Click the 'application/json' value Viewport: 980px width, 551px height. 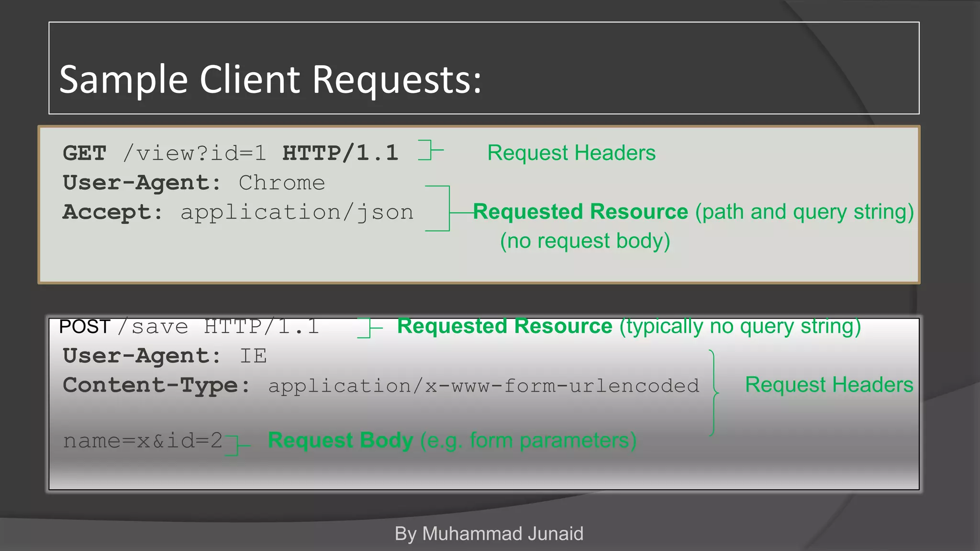(x=297, y=213)
